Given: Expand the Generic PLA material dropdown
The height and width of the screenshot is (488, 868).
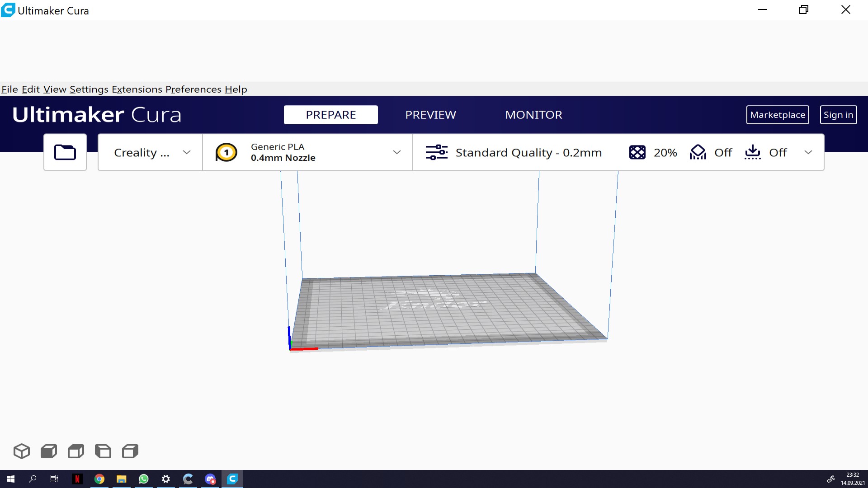Looking at the screenshot, I should tap(397, 152).
